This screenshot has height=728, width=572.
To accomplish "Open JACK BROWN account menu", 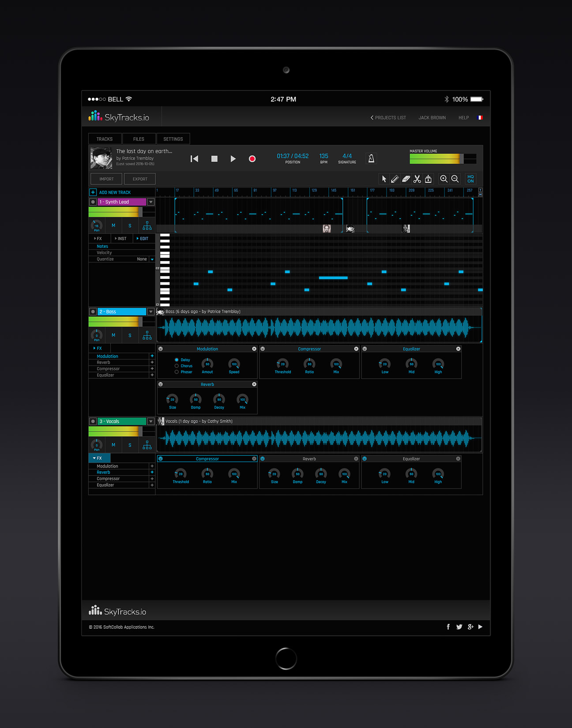I will 432,118.
